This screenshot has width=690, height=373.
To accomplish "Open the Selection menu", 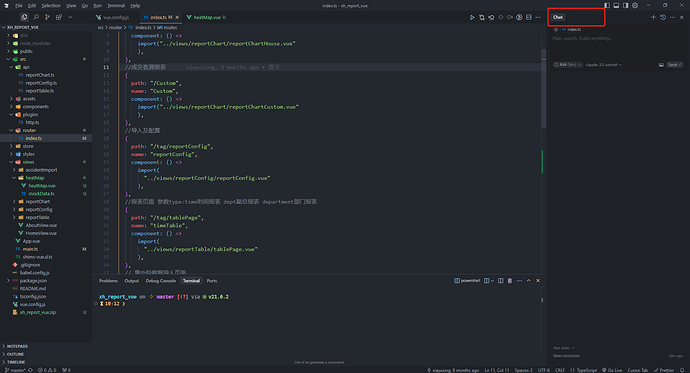I will 51,5.
